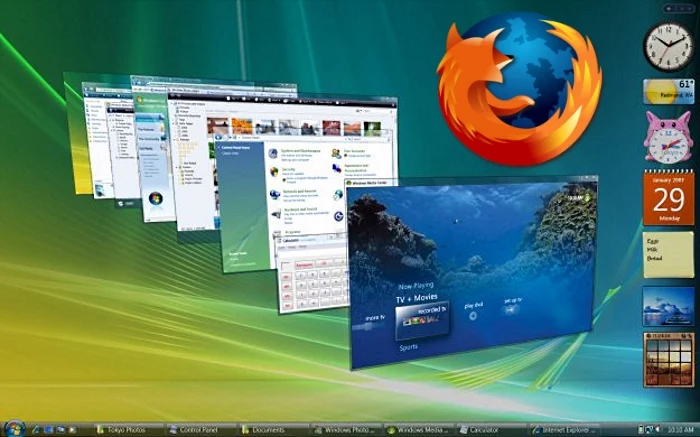700x437 pixels.
Task: Switch to the Control Panel taskbar button
Action: pyautogui.click(x=201, y=430)
